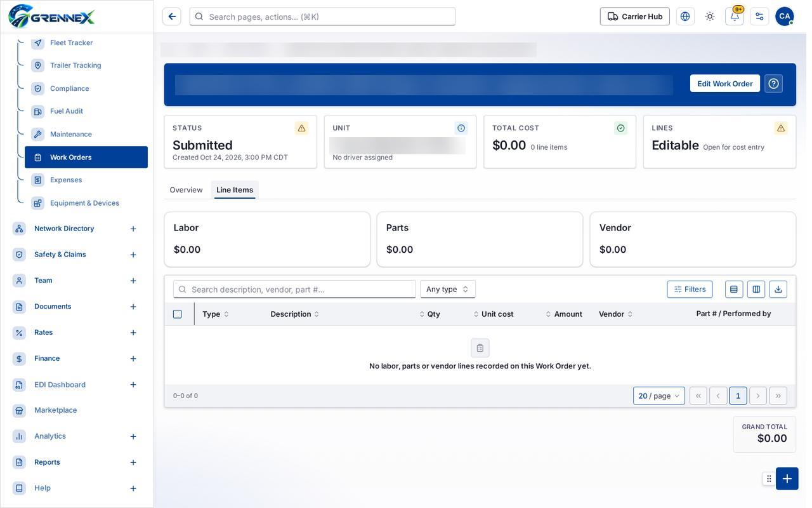812x508 pixels.
Task: Open the column visibility settings
Action: point(756,290)
